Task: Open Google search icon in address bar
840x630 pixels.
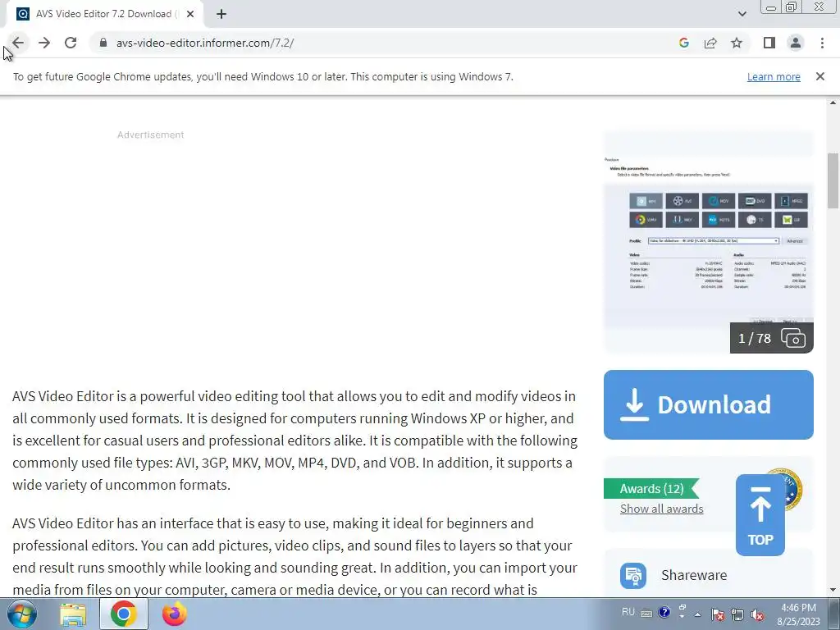Action: 683,43
